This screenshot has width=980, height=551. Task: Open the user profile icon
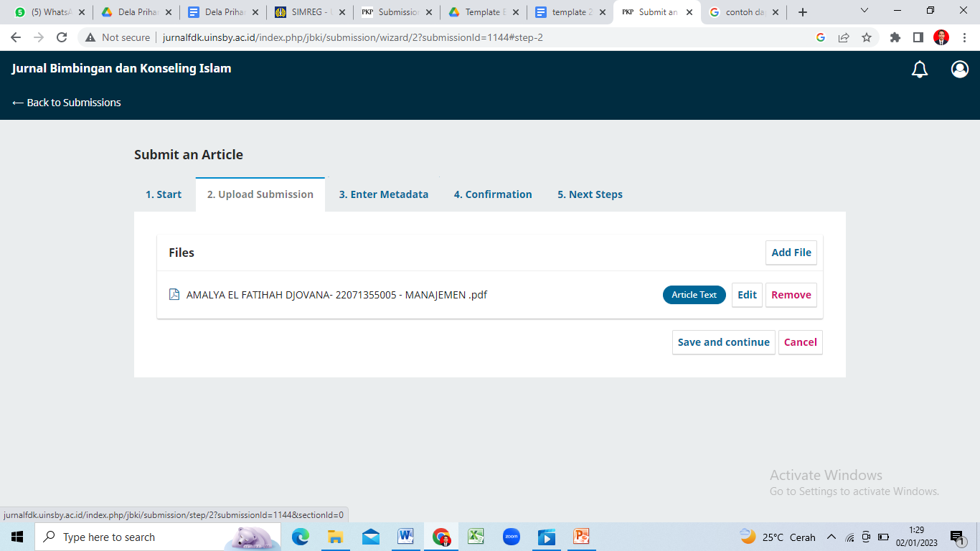[959, 69]
